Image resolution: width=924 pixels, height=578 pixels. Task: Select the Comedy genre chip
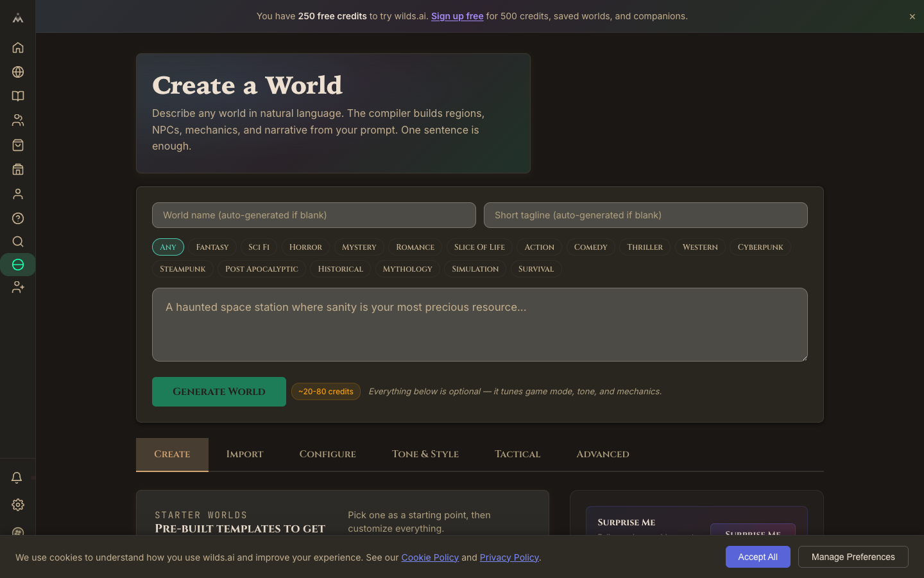click(x=591, y=247)
